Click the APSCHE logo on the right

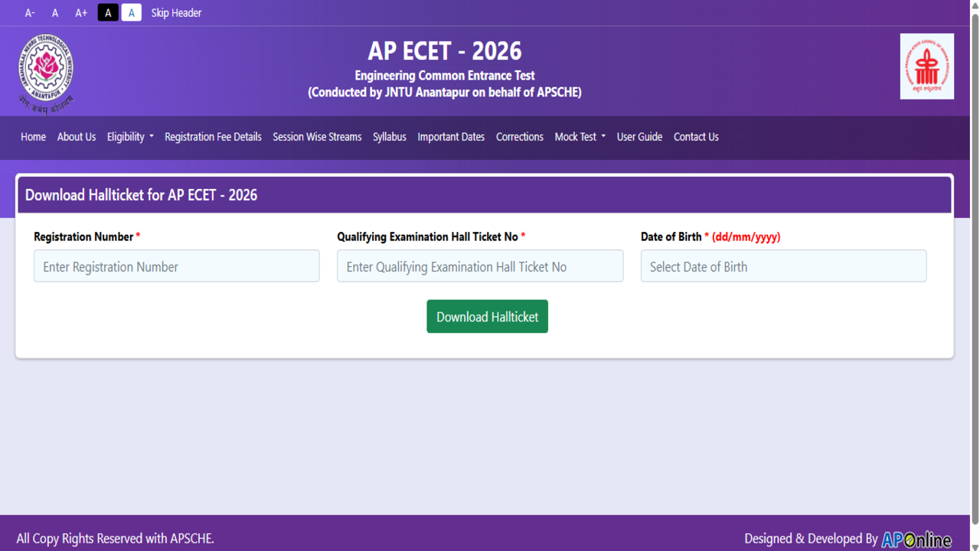[926, 66]
